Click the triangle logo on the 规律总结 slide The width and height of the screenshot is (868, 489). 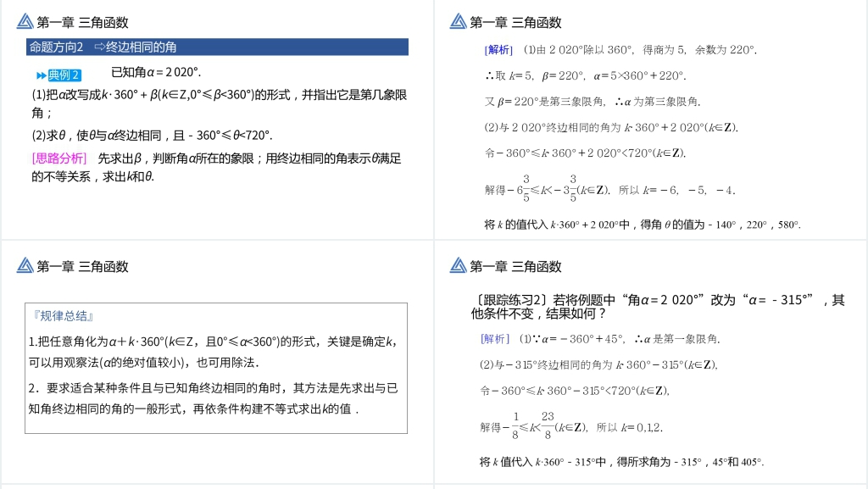point(25,265)
